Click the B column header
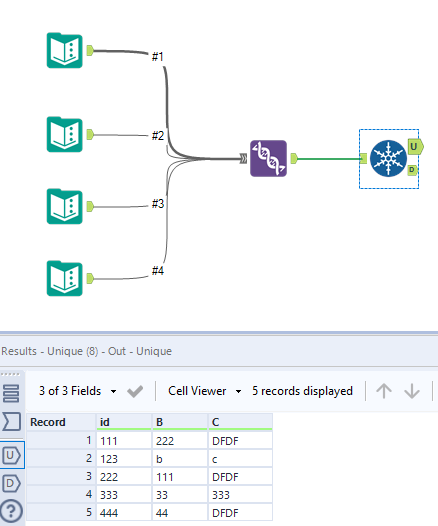Screen dimensions: 438x526 pyautogui.click(x=180, y=422)
